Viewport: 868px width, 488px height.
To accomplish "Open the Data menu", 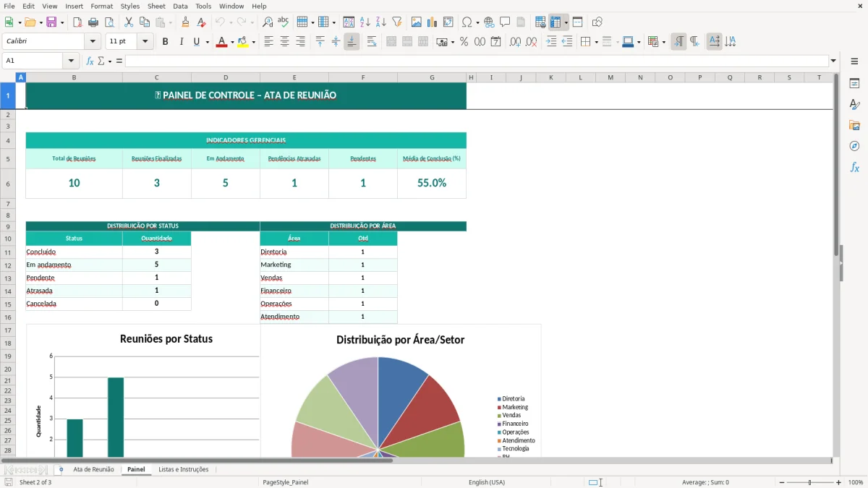I will tap(180, 6).
